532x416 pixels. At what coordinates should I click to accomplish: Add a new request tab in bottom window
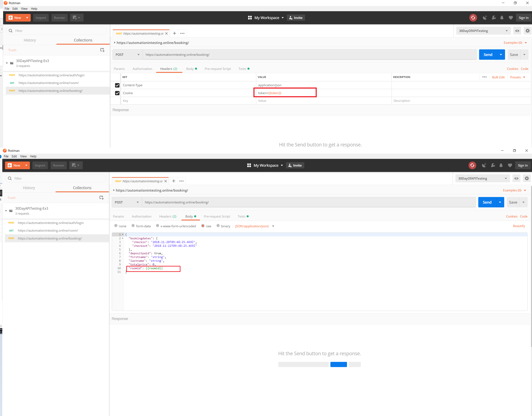(x=174, y=181)
